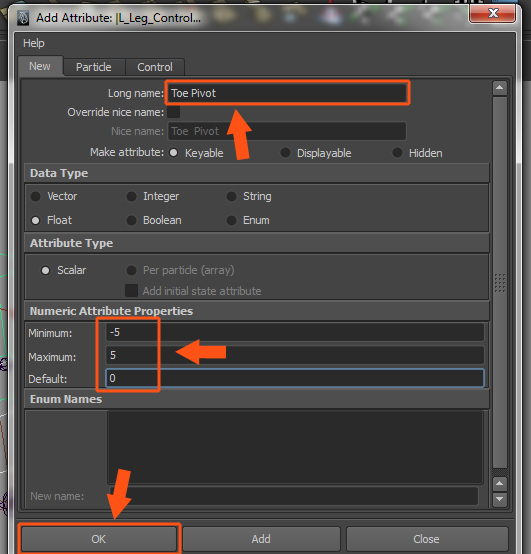Click the Long name input field
531x554 pixels.
(287, 93)
